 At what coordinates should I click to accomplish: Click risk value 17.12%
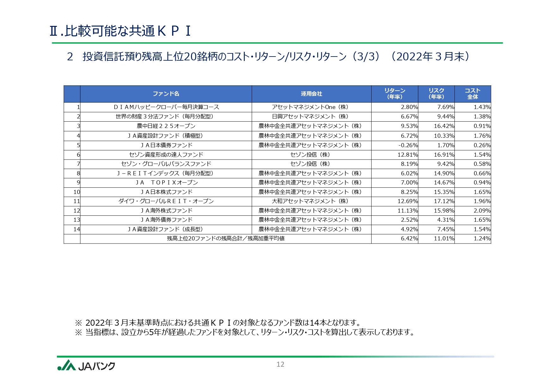pyautogui.click(x=444, y=201)
